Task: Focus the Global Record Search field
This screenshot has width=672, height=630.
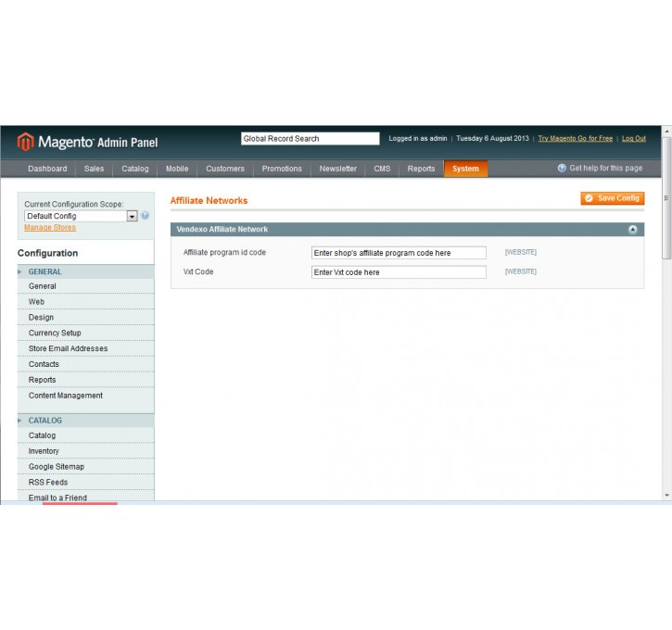Action: [x=310, y=138]
